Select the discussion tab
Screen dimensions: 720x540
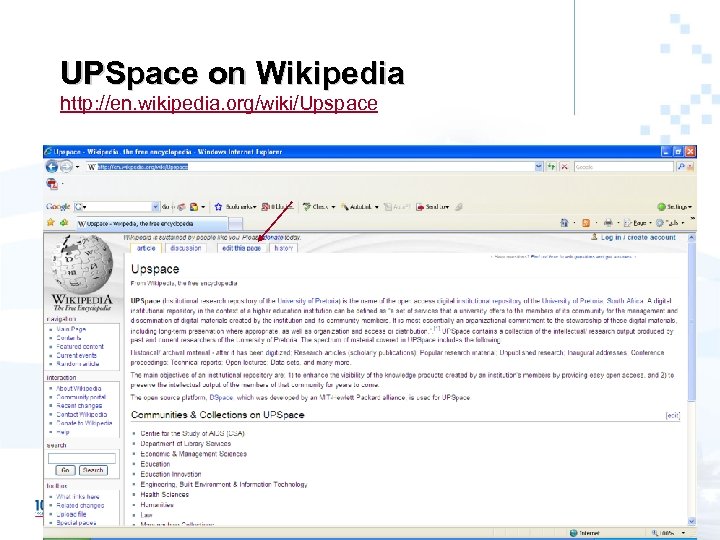[x=186, y=248]
